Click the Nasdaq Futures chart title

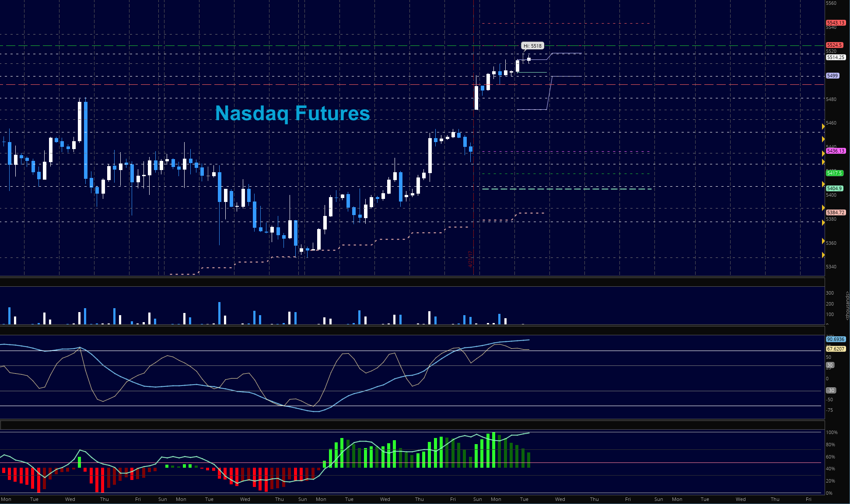pyautogui.click(x=293, y=113)
